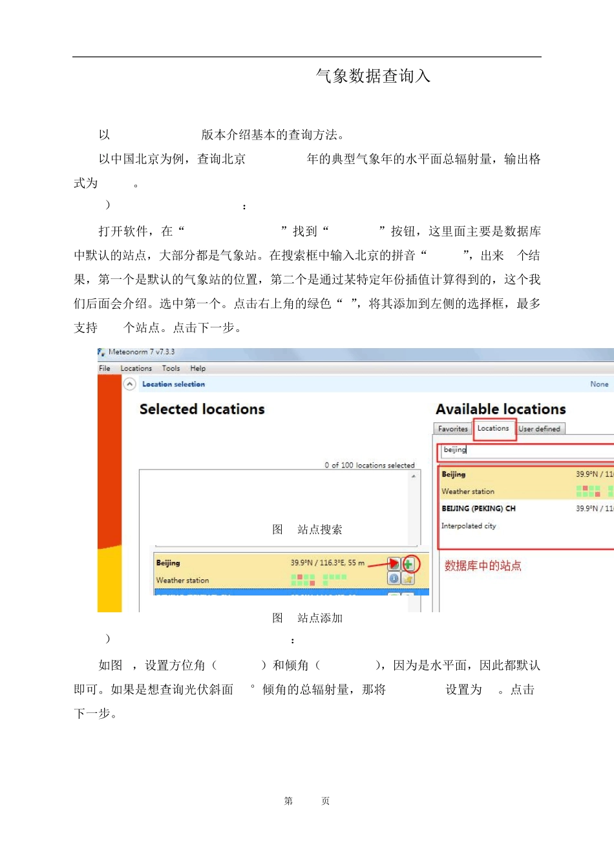Select the Beijing weather station result

click(x=527, y=482)
